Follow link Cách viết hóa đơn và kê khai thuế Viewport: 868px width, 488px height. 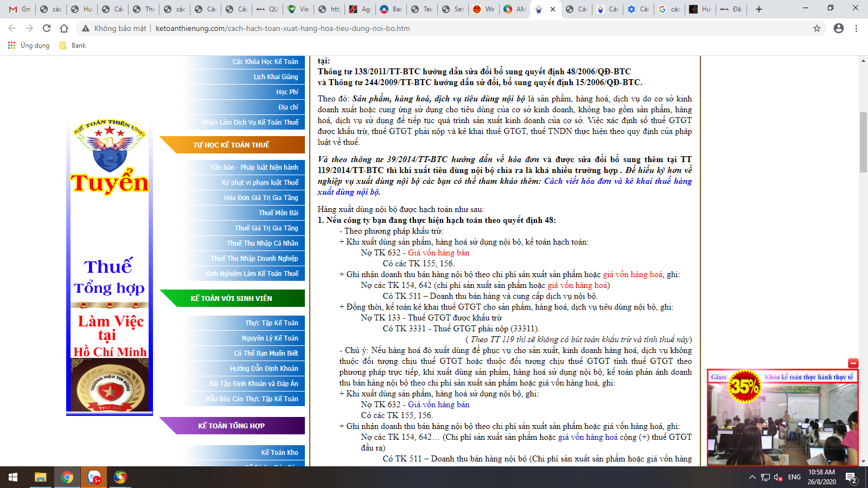tap(618, 181)
